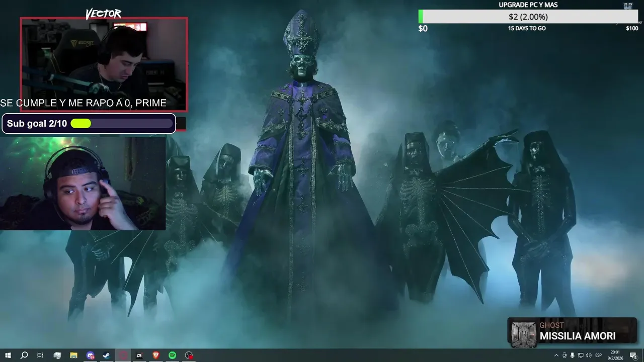Click the MISSILIA AMORI song title
Screen dimensions: 644x362
[x=578, y=336]
